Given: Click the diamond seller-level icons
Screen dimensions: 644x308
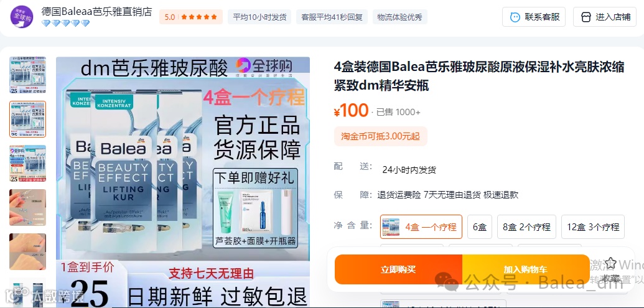Looking at the screenshot, I should point(66,24).
